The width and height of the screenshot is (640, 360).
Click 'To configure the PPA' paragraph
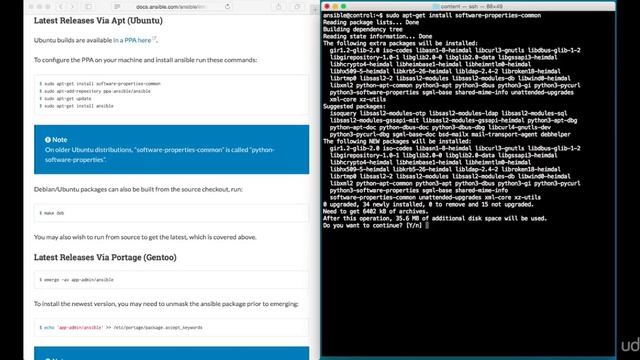point(145,60)
